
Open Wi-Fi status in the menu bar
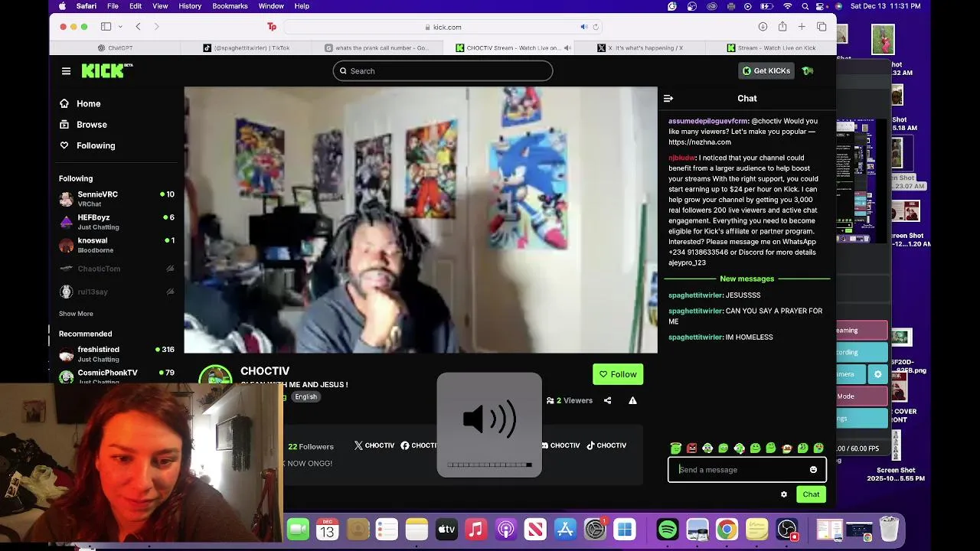(x=787, y=6)
